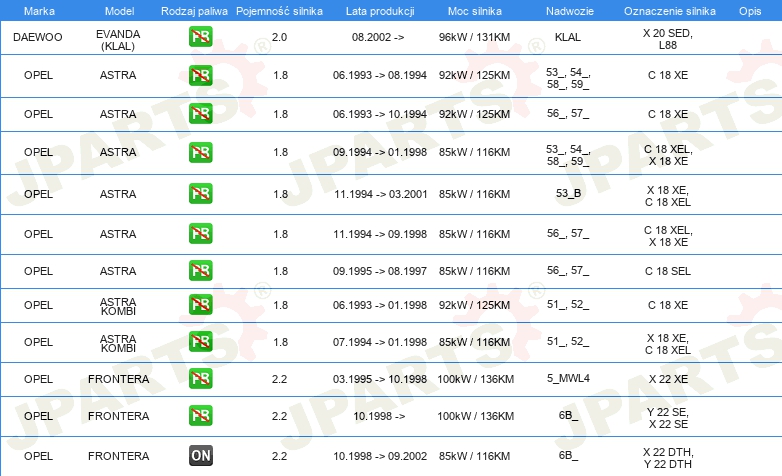
Task: Select the 96kW / 131KM power cell
Action: 474,37
